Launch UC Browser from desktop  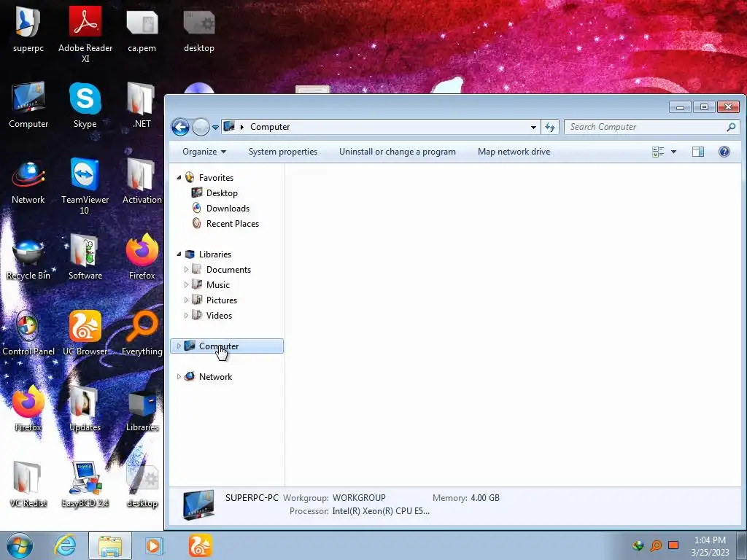click(85, 332)
